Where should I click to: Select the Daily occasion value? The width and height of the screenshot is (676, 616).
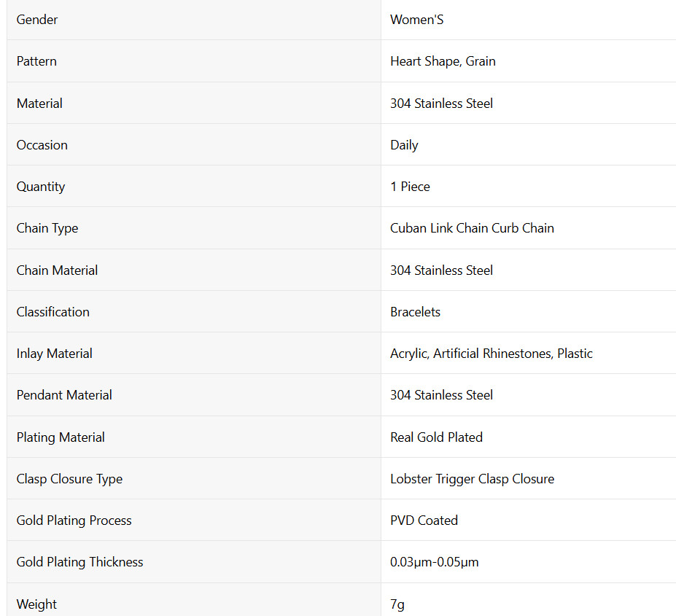pos(404,145)
